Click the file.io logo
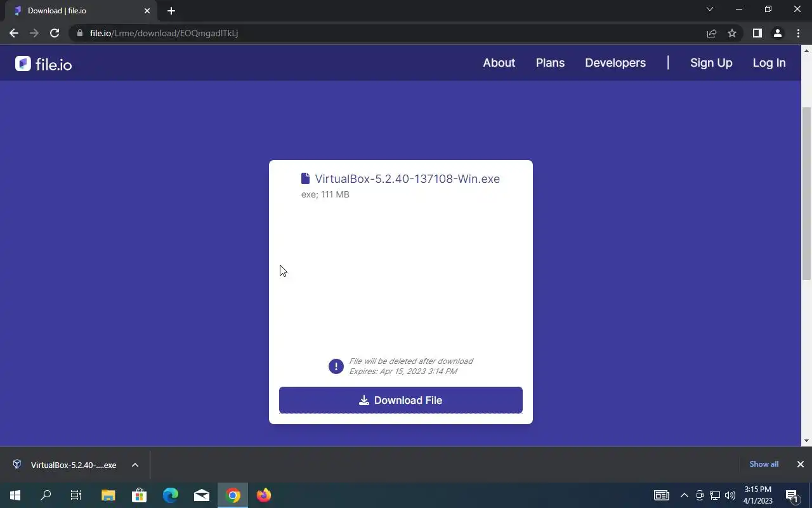Viewport: 812px width, 508px height. coord(44,63)
